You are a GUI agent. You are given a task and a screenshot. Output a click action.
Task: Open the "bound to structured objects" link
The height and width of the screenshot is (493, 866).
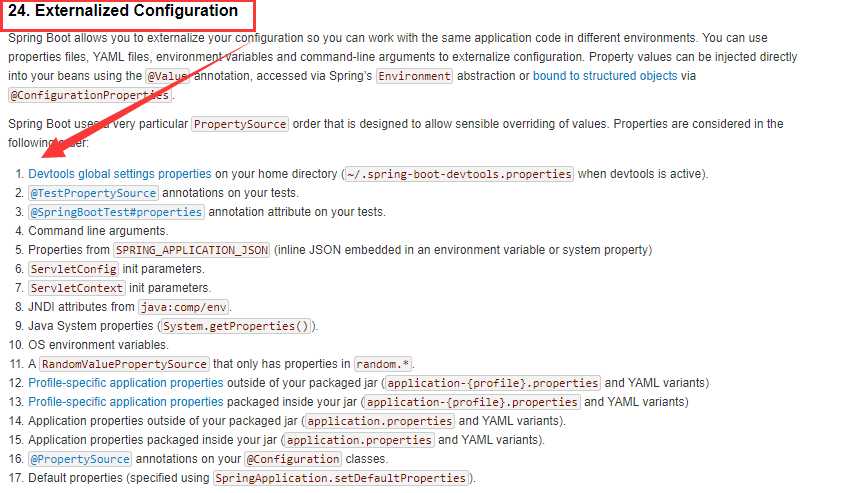tap(604, 76)
